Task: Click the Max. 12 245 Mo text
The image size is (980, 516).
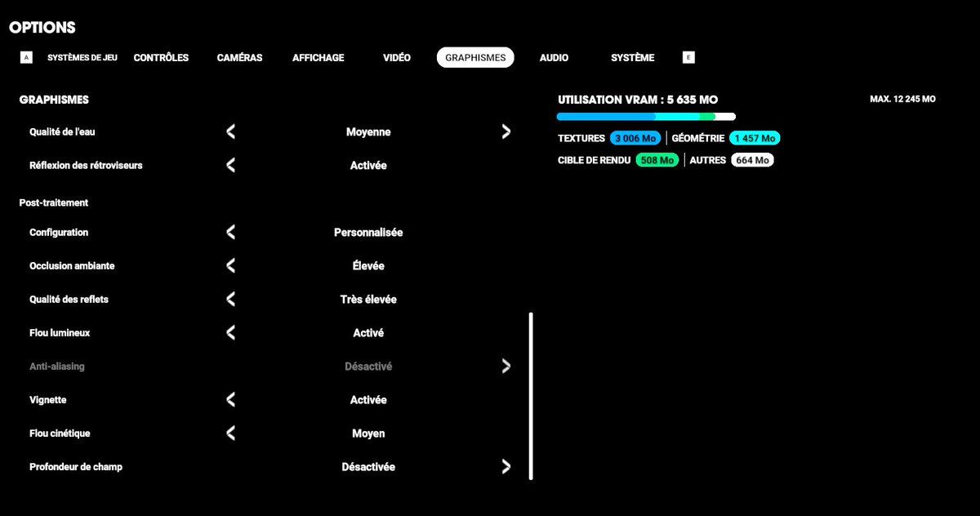Action: (903, 99)
